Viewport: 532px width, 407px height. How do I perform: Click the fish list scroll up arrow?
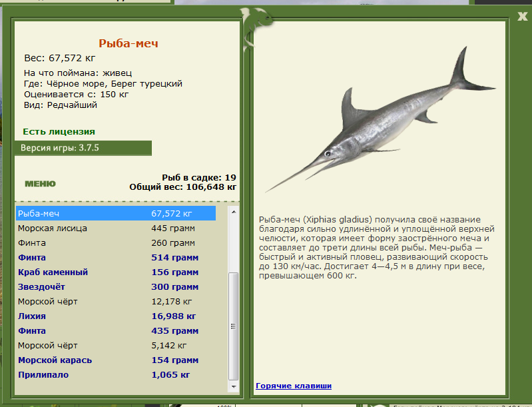234,212
